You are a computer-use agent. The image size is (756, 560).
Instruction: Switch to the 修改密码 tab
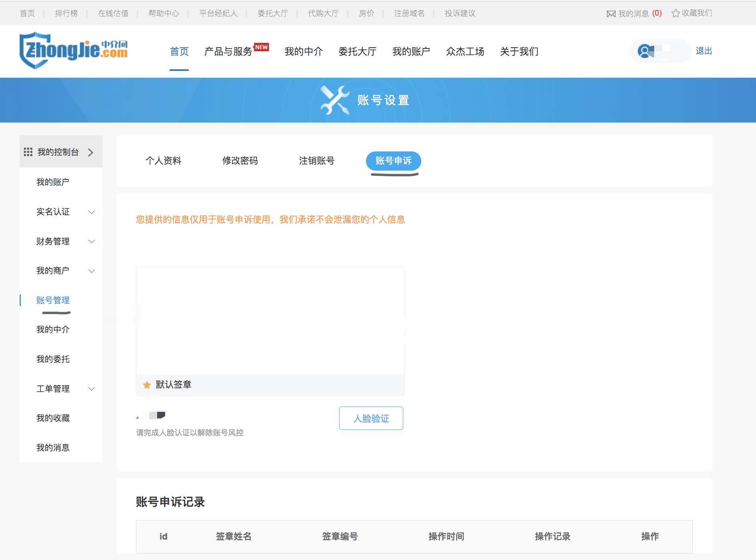240,161
